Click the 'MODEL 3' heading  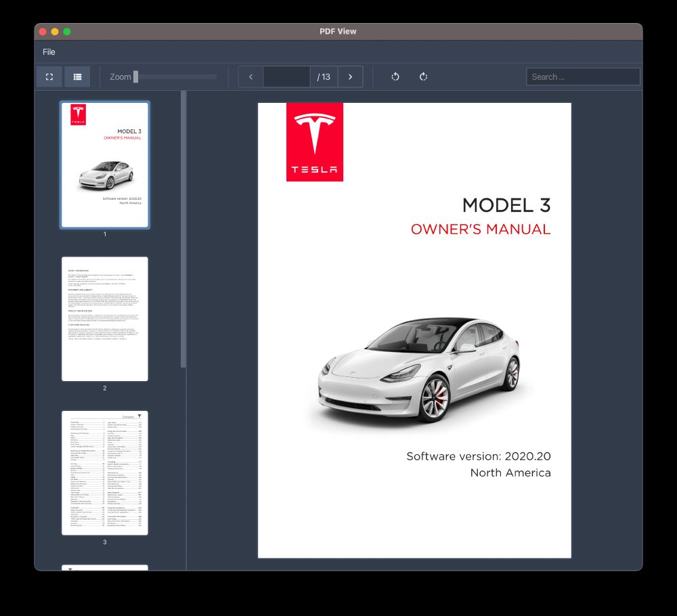tap(506, 205)
